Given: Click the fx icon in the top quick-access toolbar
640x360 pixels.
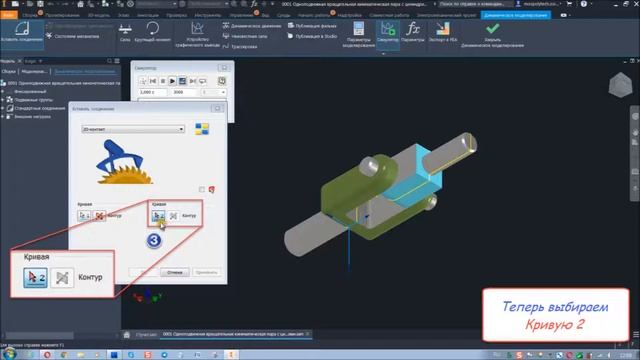Looking at the screenshot, I should (254, 4).
